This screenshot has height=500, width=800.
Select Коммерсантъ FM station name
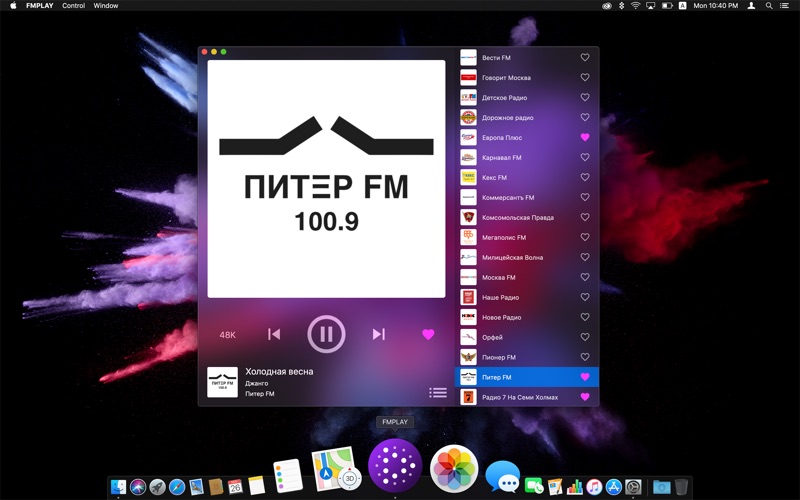508,197
